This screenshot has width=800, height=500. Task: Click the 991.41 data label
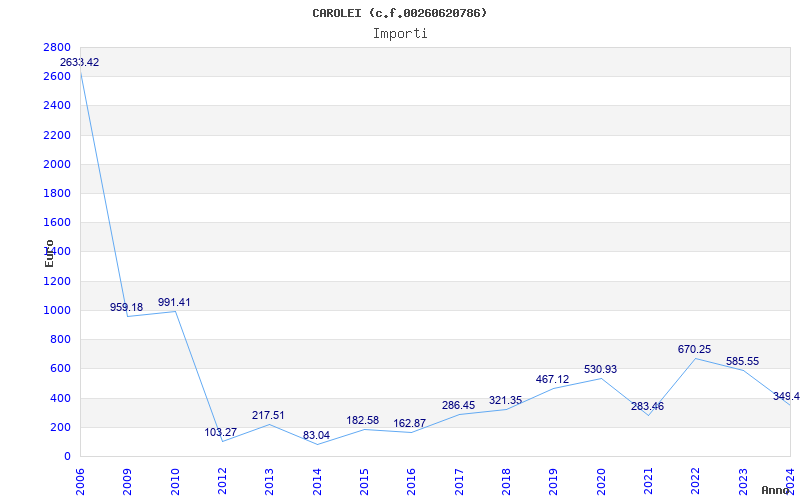[x=174, y=303]
